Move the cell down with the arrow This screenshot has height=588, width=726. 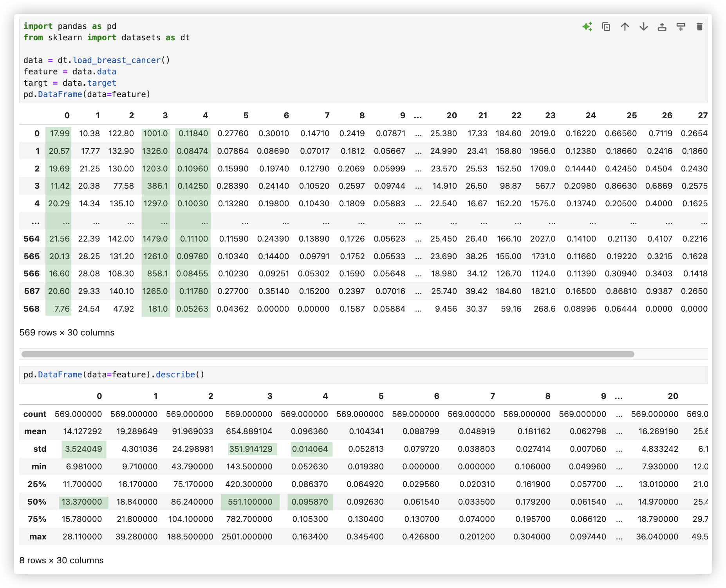[643, 27]
